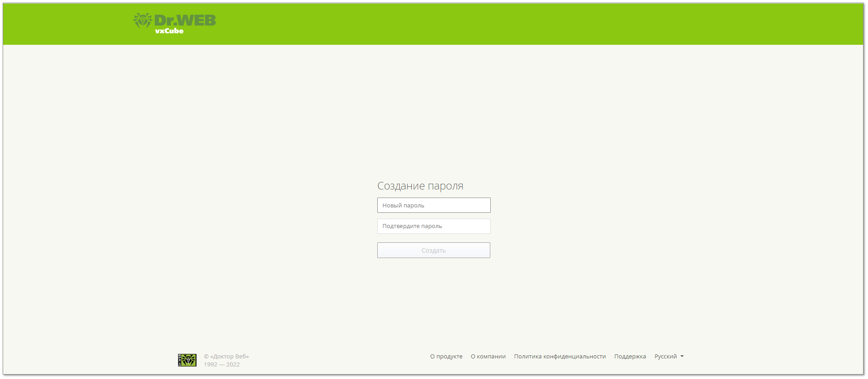This screenshot has width=868, height=379.
Task: Open «Политика конфиденциальности» link
Action: tap(560, 357)
